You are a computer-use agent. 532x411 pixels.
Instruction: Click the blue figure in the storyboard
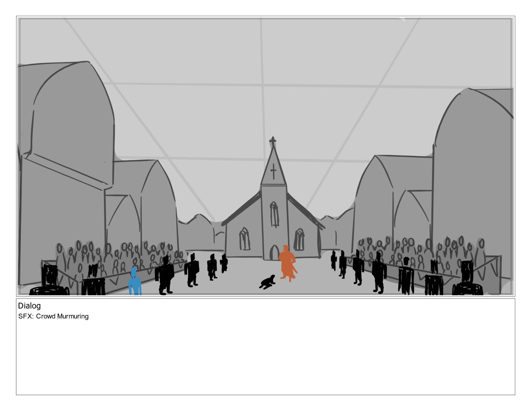coord(135,281)
